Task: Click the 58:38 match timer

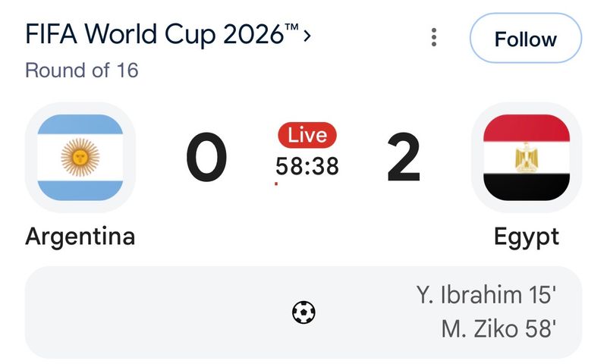Action: pyautogui.click(x=307, y=166)
